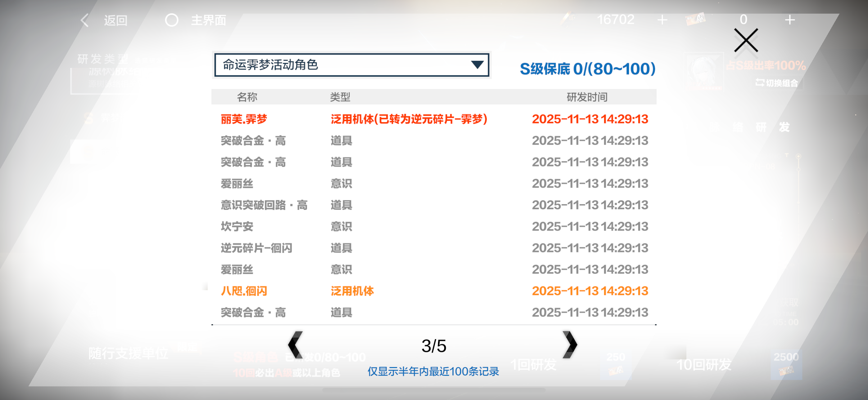
Task: Click the 3/5 page indicator
Action: [434, 346]
